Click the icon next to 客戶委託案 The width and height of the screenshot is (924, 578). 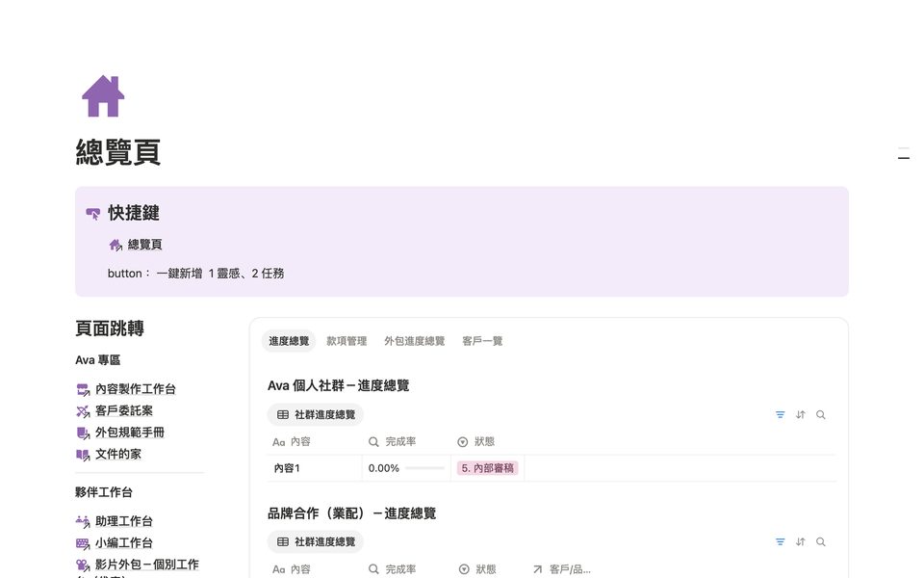(x=83, y=411)
